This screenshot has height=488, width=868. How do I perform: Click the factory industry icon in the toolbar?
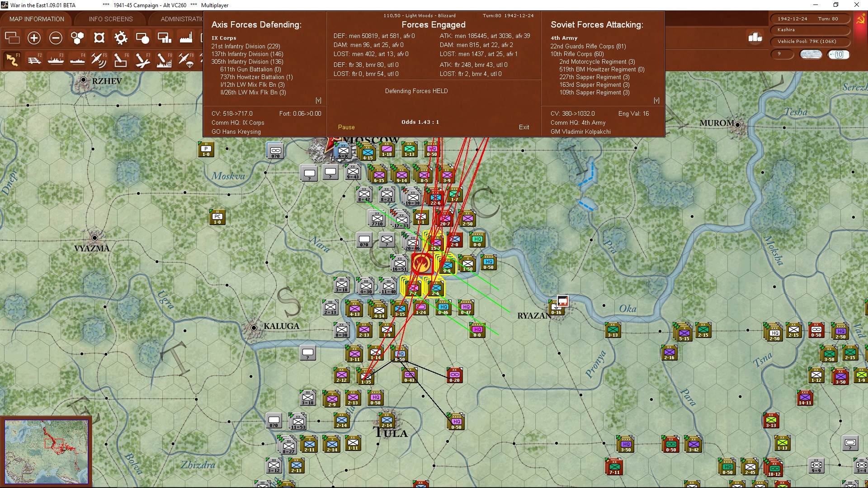[187, 38]
